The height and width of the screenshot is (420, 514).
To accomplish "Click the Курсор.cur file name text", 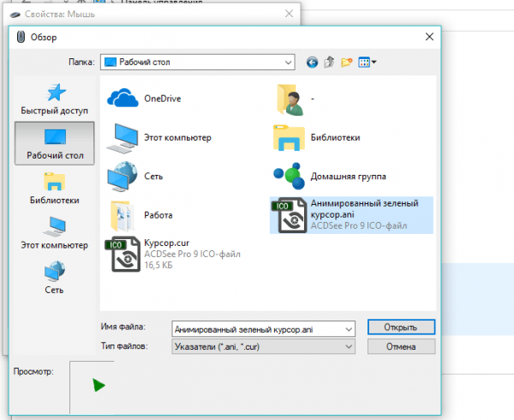I will pos(166,243).
